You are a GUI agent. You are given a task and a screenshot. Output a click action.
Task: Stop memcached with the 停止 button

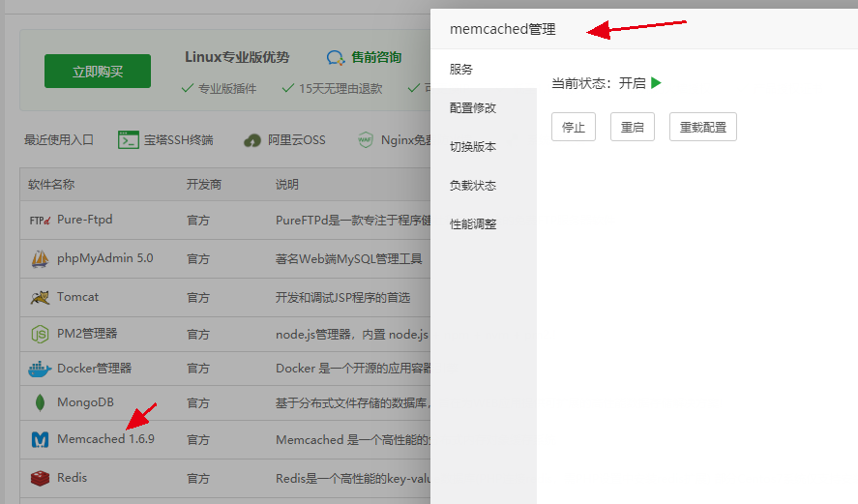click(x=573, y=127)
